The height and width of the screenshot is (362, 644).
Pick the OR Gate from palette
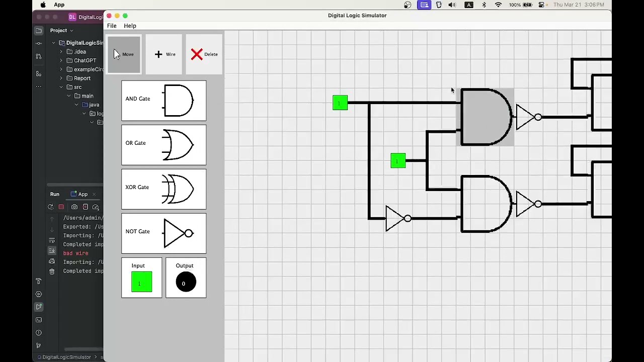tap(164, 145)
